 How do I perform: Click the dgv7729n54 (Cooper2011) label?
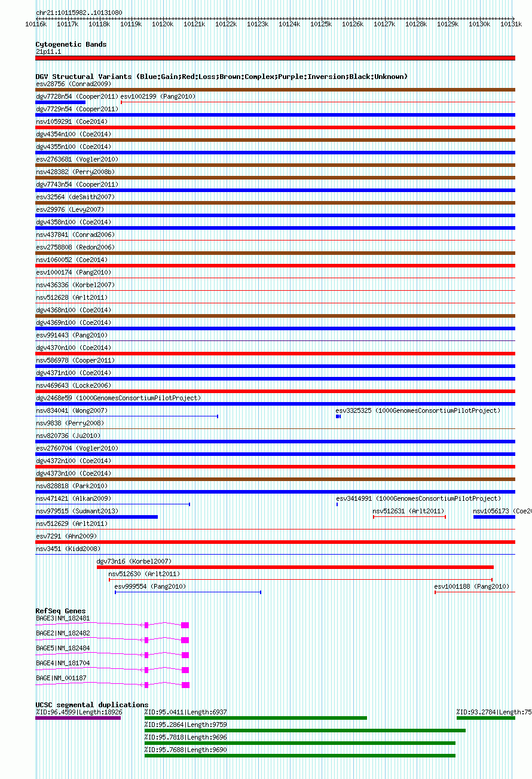(78, 109)
